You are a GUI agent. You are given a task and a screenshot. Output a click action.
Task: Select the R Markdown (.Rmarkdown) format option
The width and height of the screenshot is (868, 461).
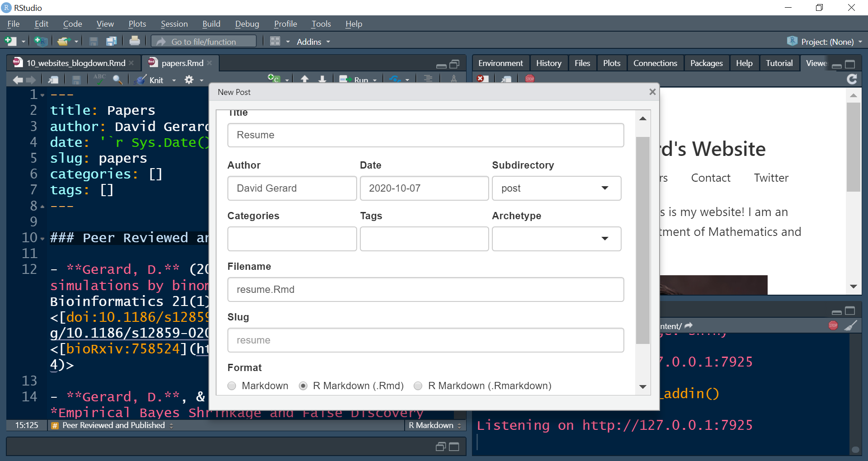(418, 386)
